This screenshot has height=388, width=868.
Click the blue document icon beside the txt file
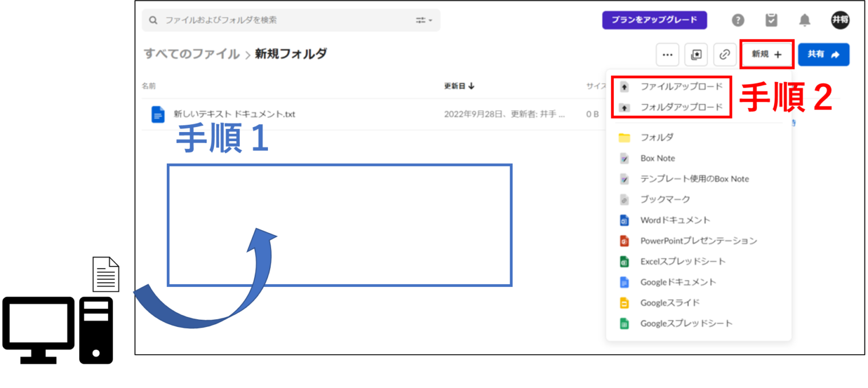158,114
